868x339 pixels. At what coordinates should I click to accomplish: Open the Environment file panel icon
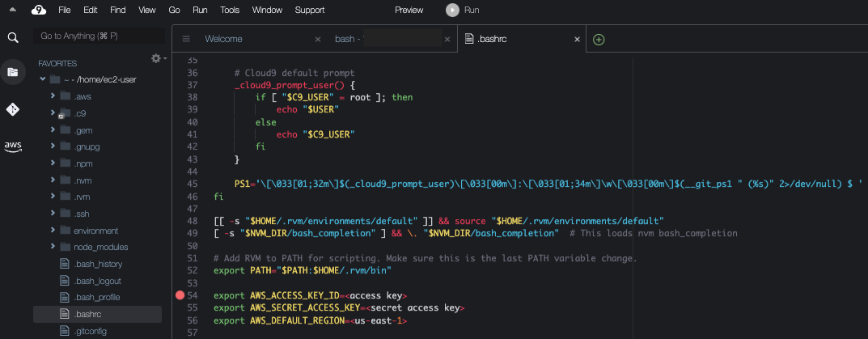click(13, 72)
